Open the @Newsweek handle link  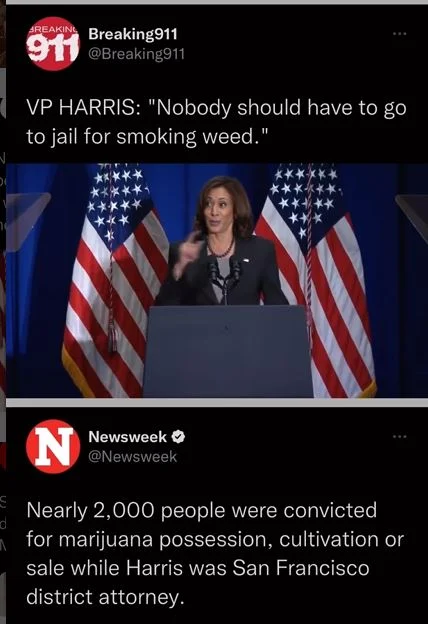(132, 456)
